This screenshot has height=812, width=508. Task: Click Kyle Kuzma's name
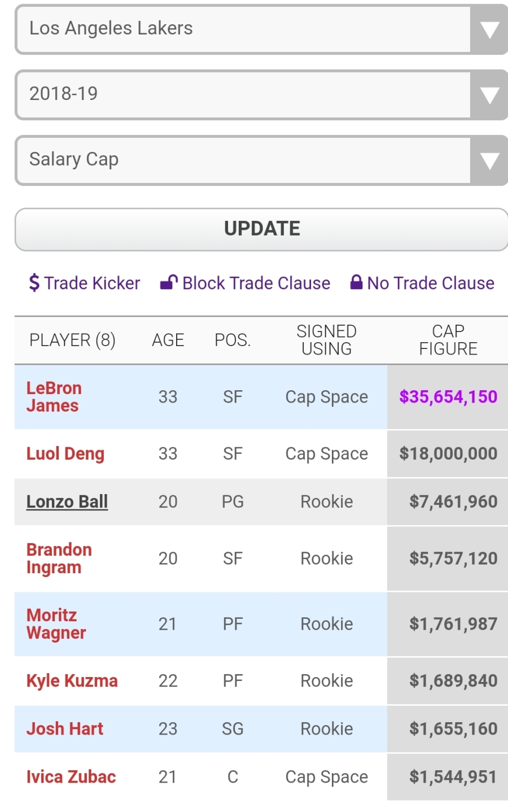(x=72, y=681)
